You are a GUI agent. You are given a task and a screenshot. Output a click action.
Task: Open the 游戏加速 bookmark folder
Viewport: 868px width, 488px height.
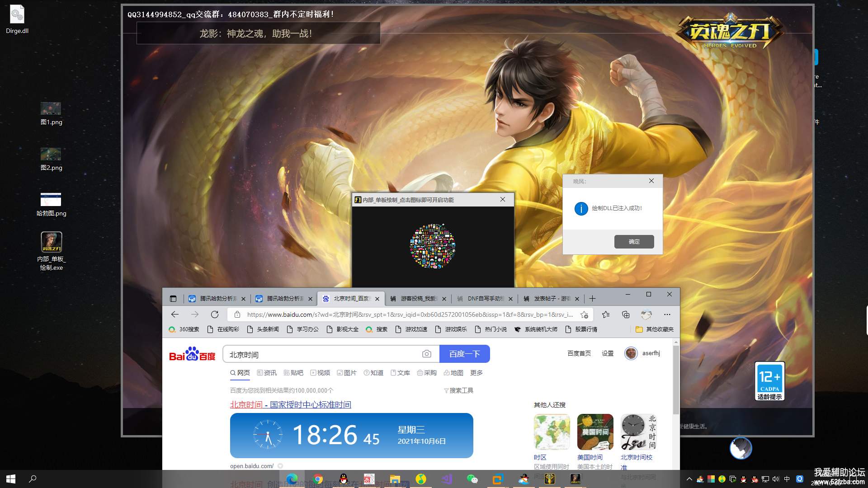coord(411,329)
